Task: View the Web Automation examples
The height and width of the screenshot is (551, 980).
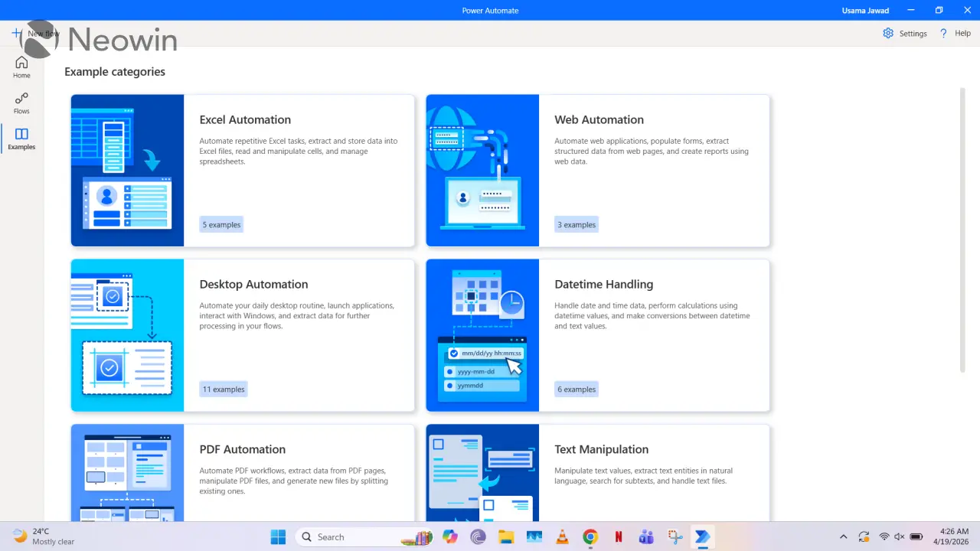Action: coord(597,170)
